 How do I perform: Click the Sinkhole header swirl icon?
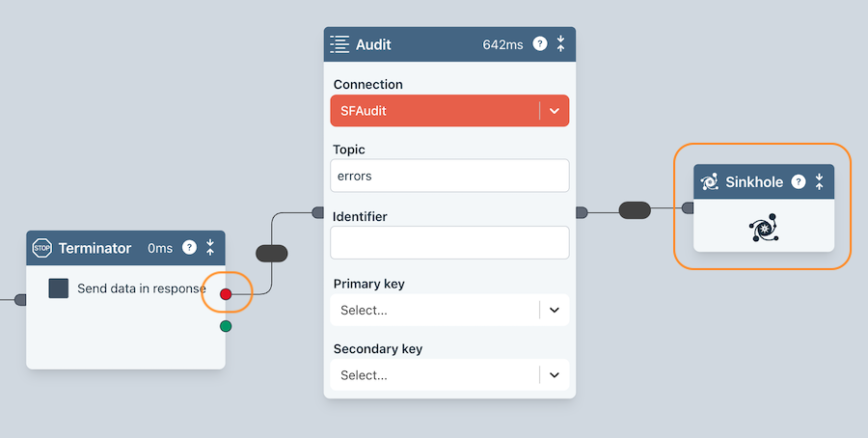[710, 181]
